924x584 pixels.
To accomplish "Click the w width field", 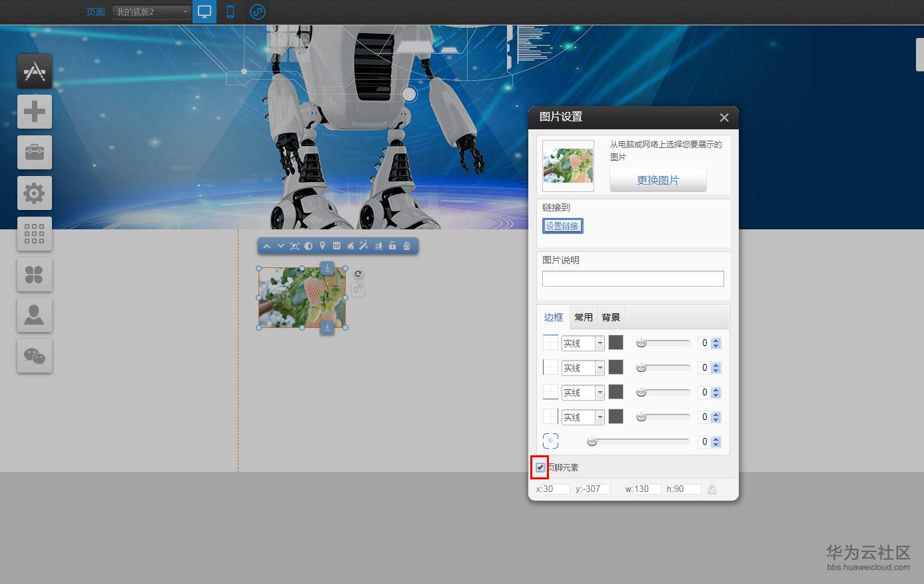I will coord(647,489).
